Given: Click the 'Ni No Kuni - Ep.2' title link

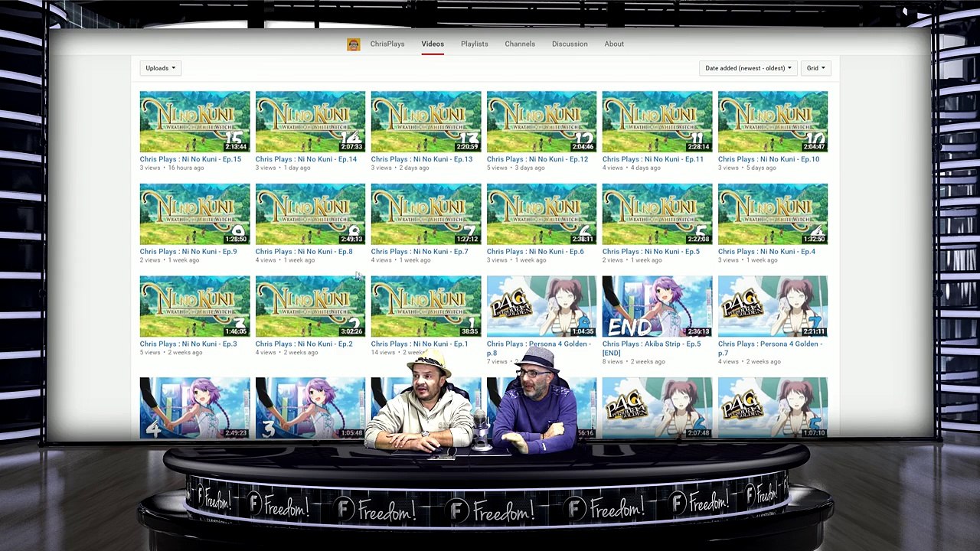Looking at the screenshot, I should pyautogui.click(x=303, y=344).
